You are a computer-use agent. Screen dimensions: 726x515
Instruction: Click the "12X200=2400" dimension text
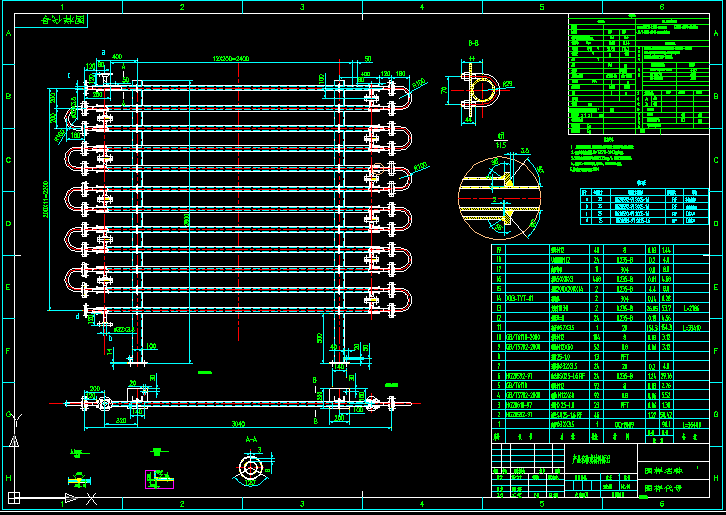[x=231, y=58]
